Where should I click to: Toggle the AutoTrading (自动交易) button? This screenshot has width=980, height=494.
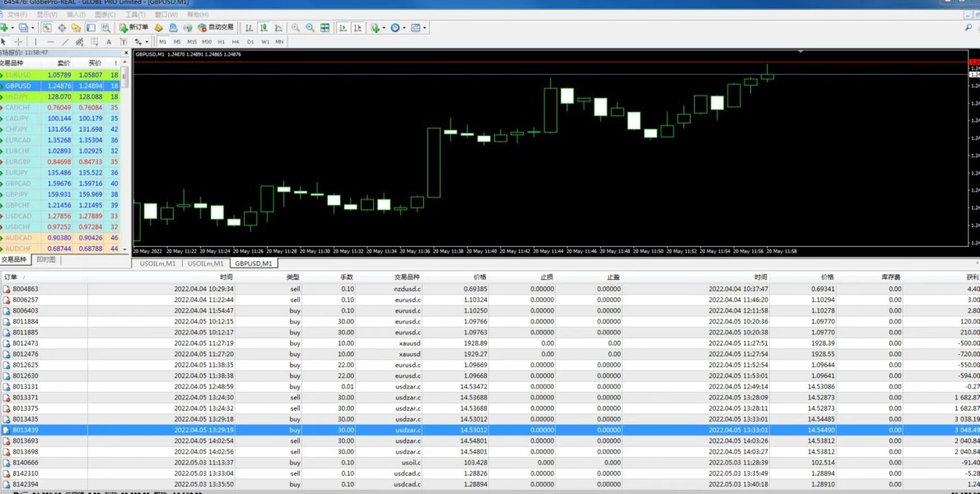tap(217, 27)
